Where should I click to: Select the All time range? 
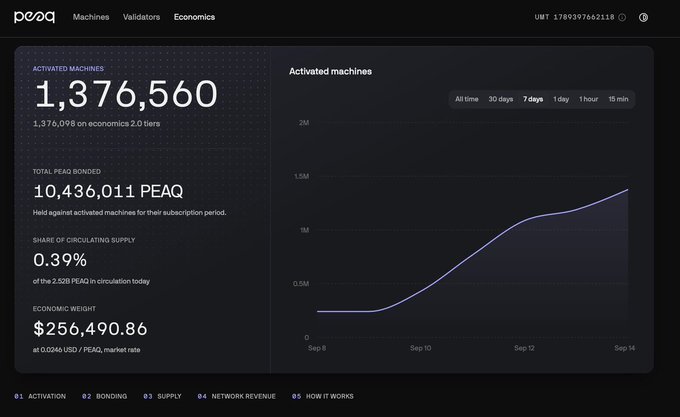pos(467,99)
